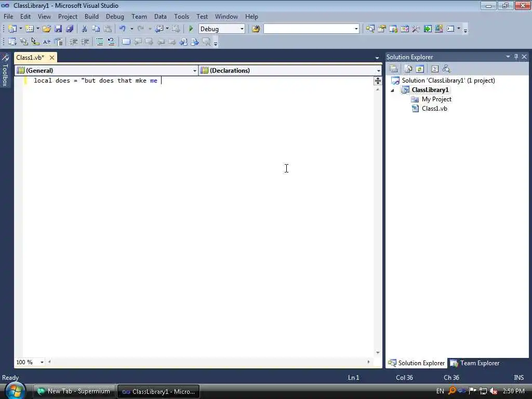Open the Debug configuration dropdown
This screenshot has height=399, width=532.
242,29
